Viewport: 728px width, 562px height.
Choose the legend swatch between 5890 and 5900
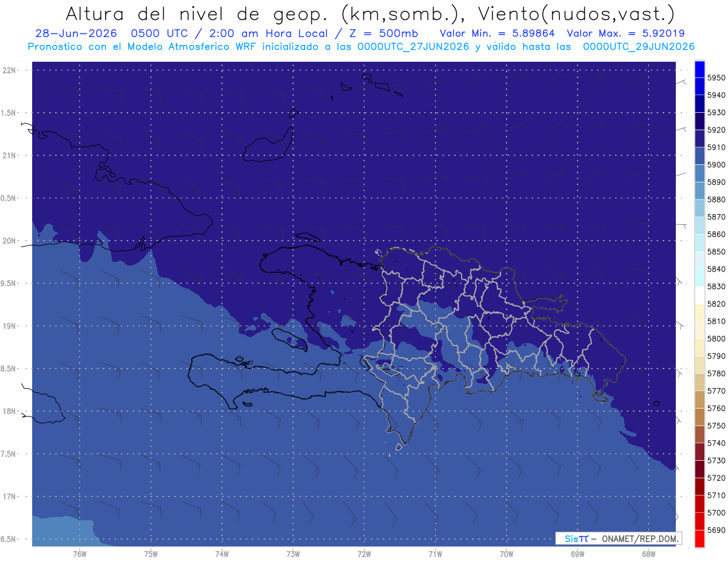(699, 173)
